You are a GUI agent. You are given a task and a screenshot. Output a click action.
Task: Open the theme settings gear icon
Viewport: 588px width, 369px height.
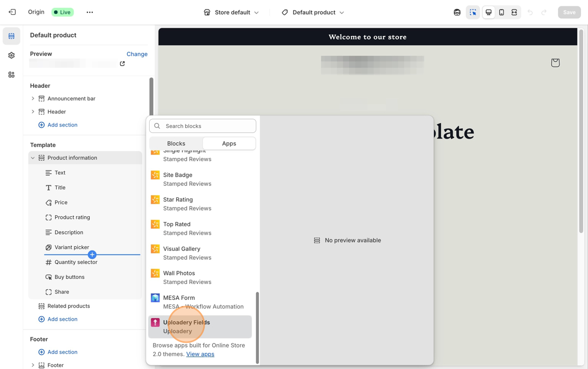coord(12,56)
